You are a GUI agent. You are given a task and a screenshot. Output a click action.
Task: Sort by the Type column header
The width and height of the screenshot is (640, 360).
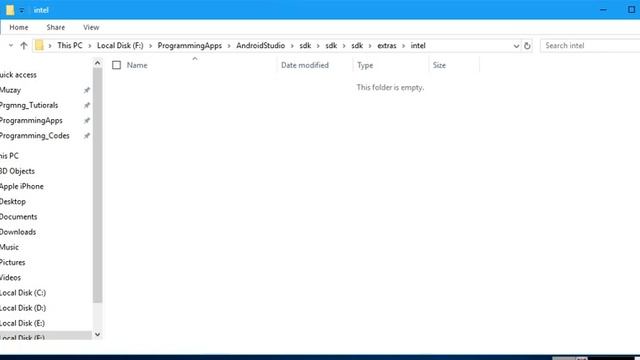[x=365, y=65]
